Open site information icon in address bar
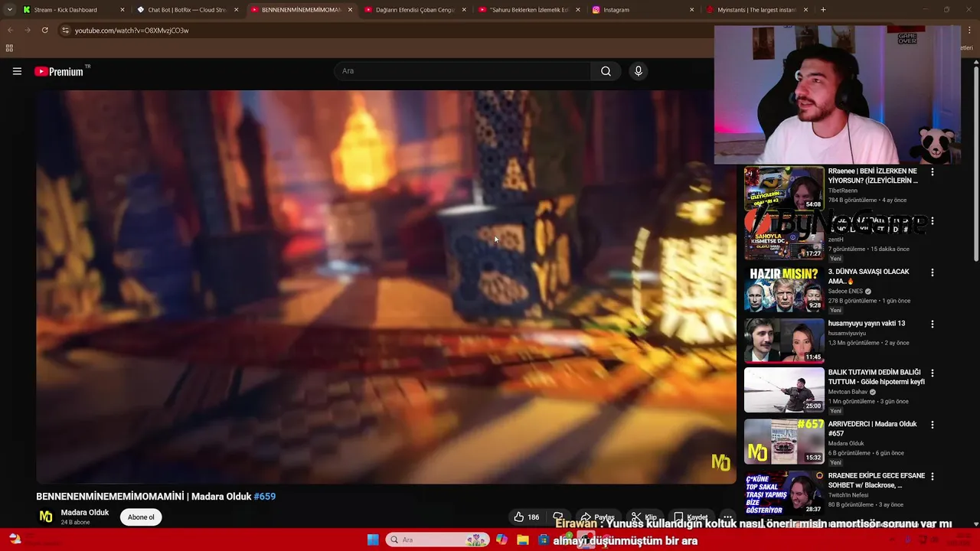The image size is (980, 551). (66, 31)
